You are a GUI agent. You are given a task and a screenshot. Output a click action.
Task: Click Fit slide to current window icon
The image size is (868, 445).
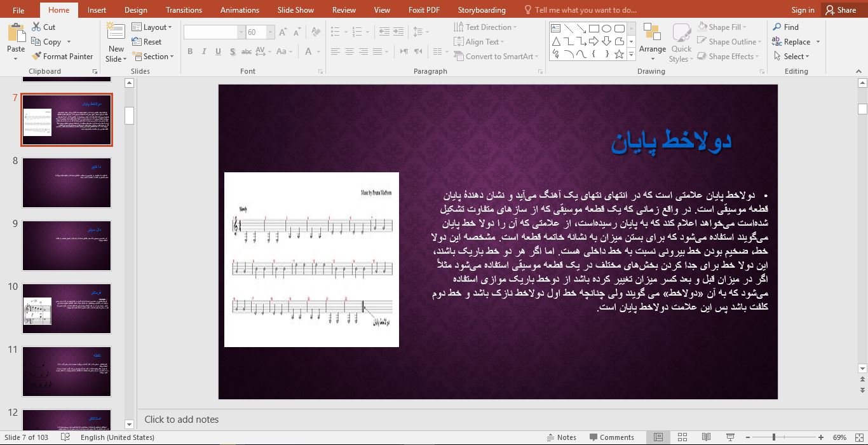point(858,437)
